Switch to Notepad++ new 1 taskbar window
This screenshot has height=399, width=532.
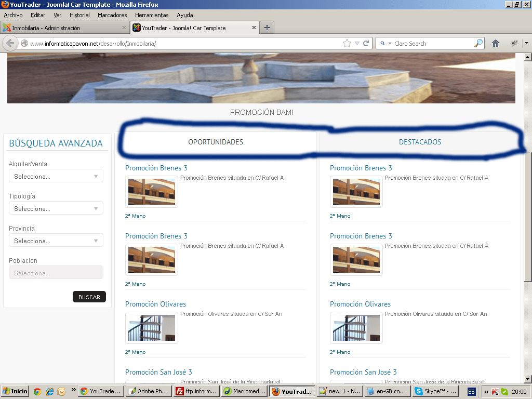pos(340,391)
